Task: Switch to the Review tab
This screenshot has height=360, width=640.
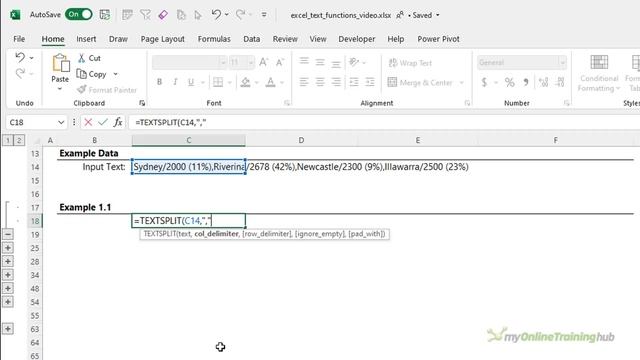Action: tap(285, 39)
